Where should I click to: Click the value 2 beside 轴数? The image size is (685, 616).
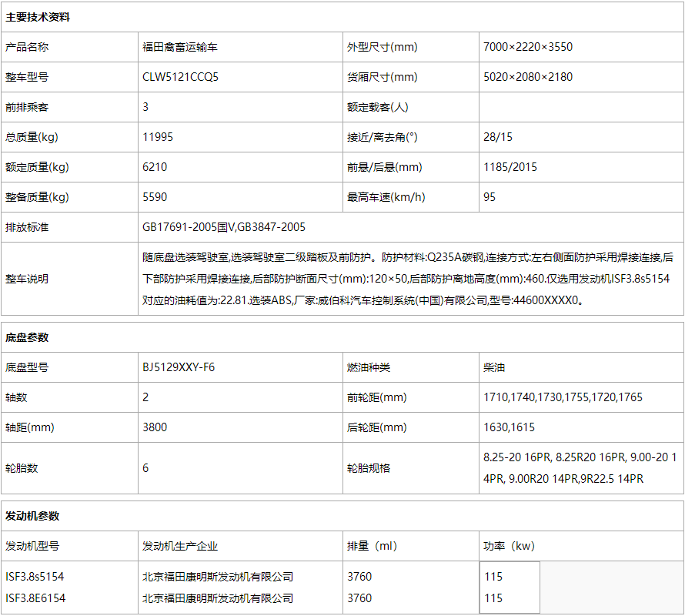[145, 397]
